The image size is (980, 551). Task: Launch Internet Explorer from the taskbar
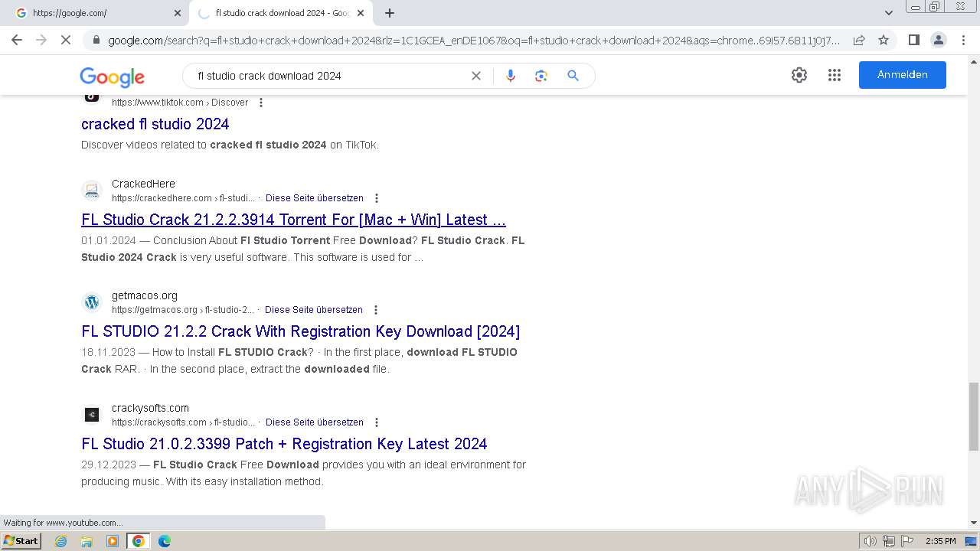(x=61, y=541)
